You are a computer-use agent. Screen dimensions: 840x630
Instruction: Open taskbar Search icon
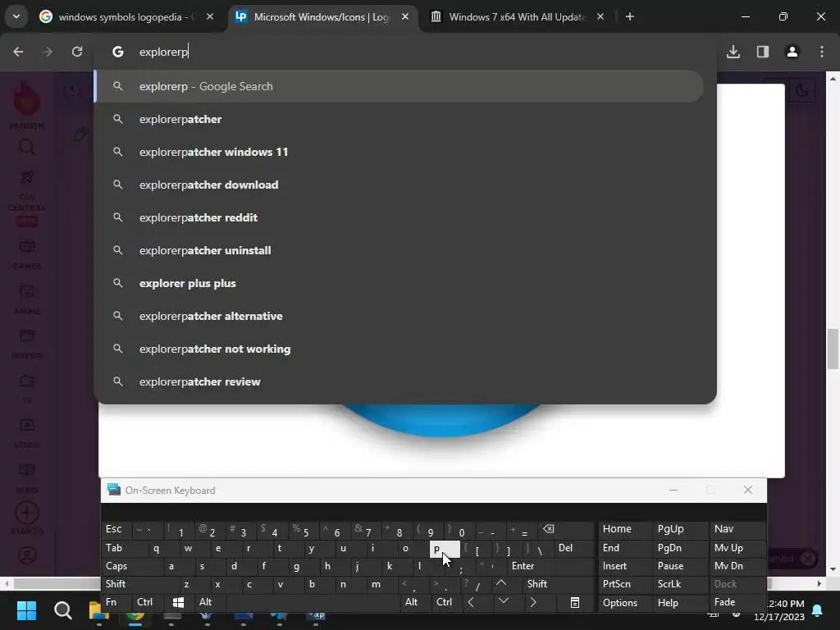(x=62, y=610)
